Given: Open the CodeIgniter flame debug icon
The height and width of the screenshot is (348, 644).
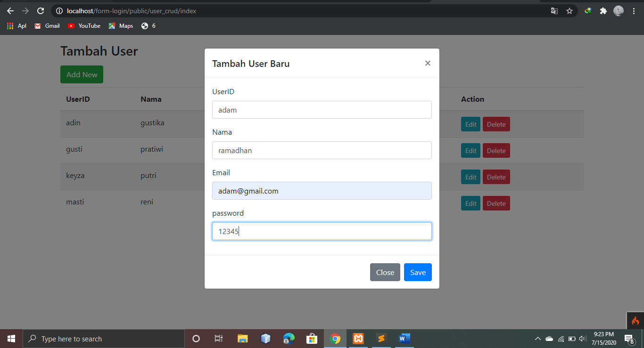Looking at the screenshot, I should pyautogui.click(x=635, y=321).
